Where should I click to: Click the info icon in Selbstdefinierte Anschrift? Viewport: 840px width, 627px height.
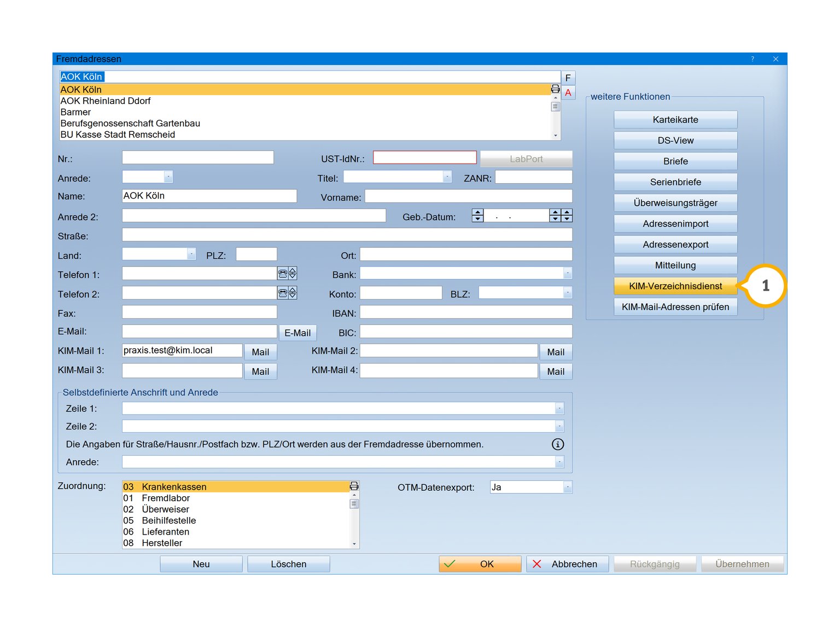[x=557, y=444]
